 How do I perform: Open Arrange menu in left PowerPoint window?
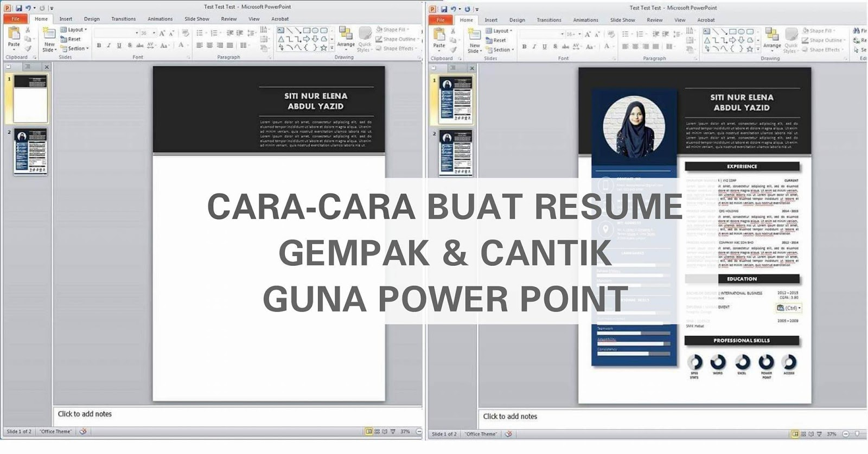(346, 37)
